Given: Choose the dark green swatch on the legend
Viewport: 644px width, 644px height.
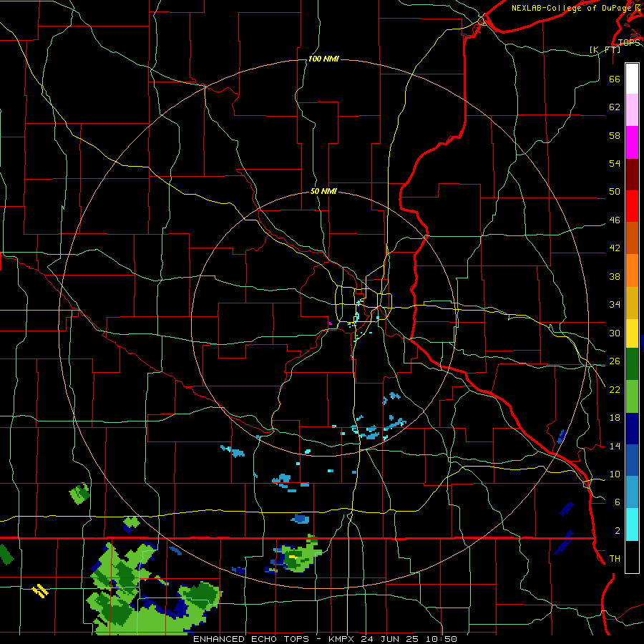Looking at the screenshot, I should 632,364.
